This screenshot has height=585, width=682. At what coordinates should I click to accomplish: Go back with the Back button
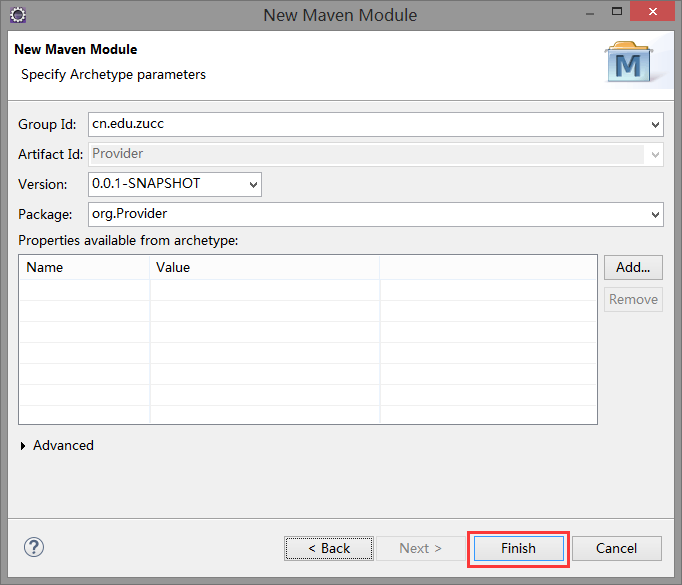coord(329,548)
